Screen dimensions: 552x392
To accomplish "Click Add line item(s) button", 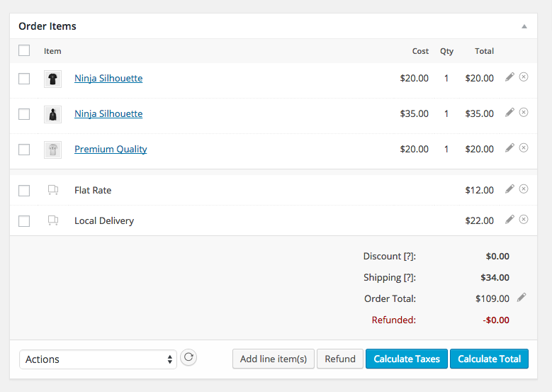I will 274,359.
